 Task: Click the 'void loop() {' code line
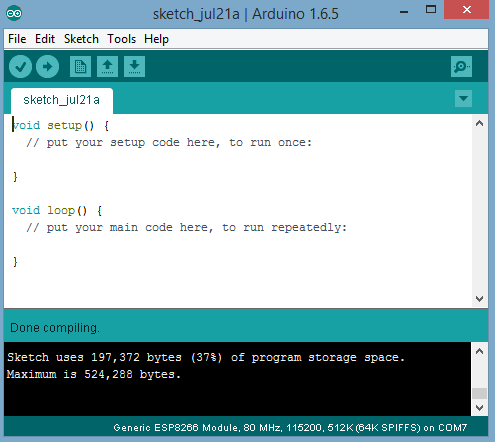[x=57, y=211]
